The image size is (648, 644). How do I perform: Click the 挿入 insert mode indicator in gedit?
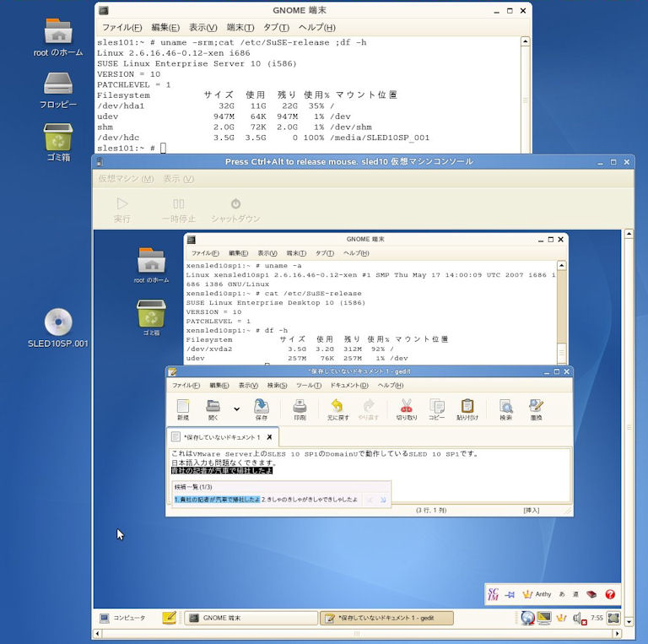coord(531,510)
